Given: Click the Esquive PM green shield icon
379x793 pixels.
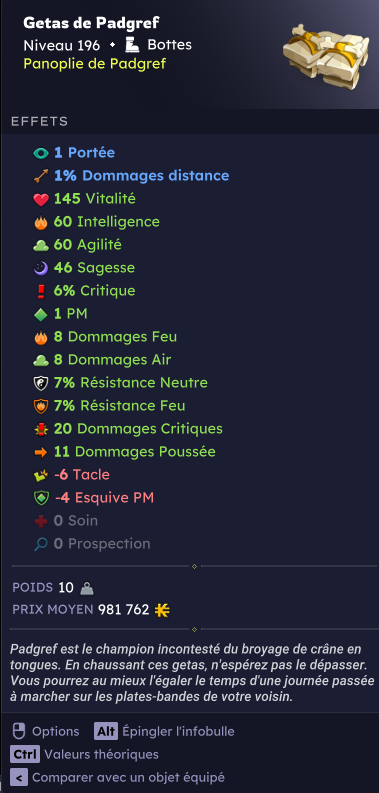Looking at the screenshot, I should [x=41, y=498].
